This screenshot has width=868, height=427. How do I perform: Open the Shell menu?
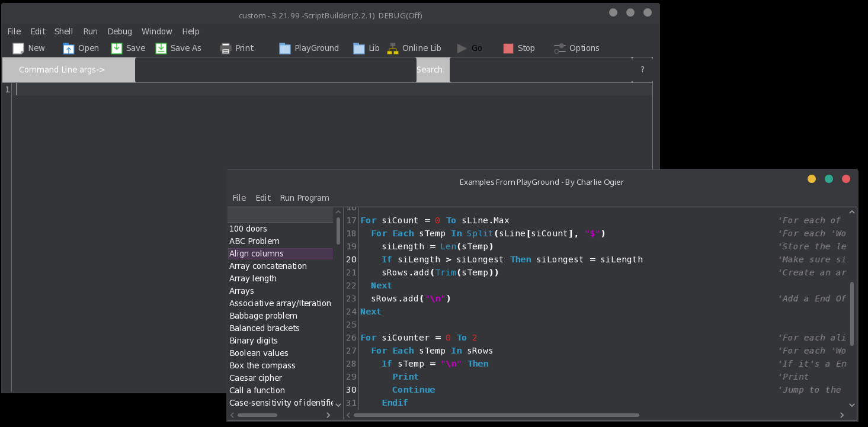[64, 31]
